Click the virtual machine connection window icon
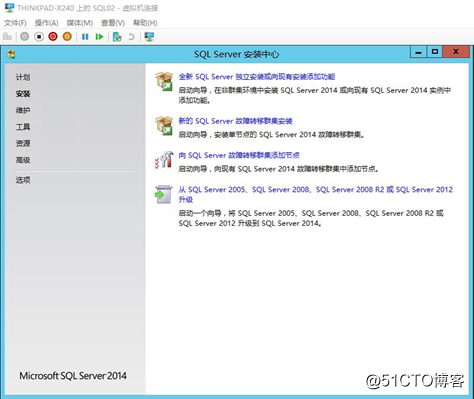Viewport: 474px width, 399px height. [10, 7]
